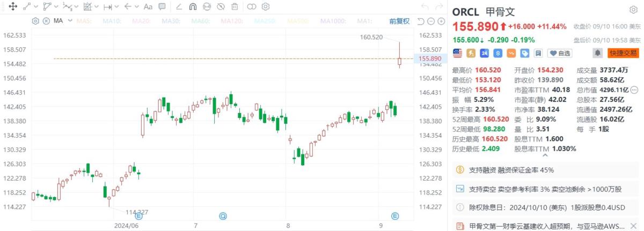Toggle the MA30 line
Viewport: 644px width, 231px height.
171,21
